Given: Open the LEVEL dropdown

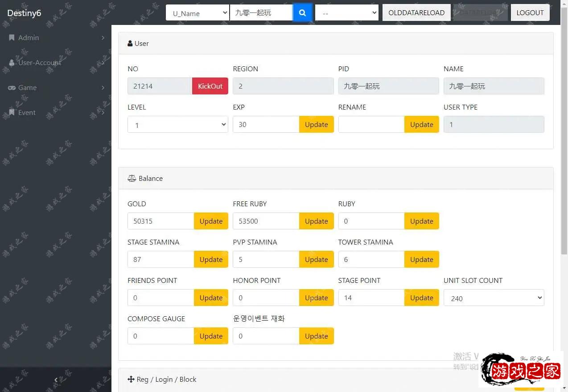Looking at the screenshot, I should (177, 125).
